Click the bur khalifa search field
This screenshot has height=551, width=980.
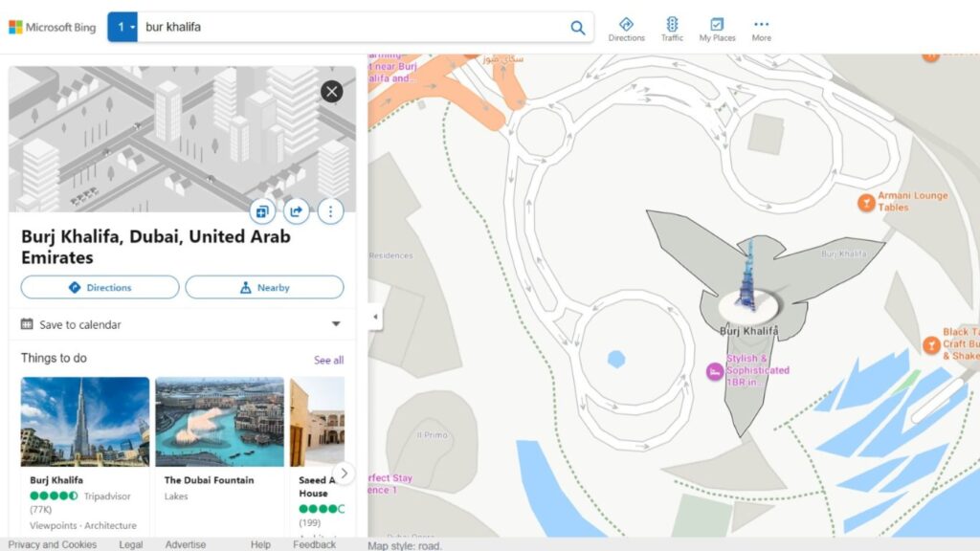point(350,27)
